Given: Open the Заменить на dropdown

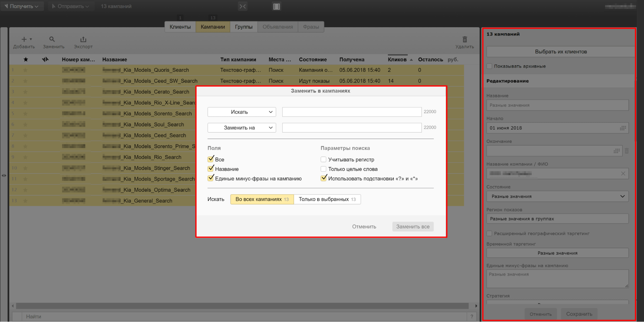Looking at the screenshot, I should [x=242, y=128].
